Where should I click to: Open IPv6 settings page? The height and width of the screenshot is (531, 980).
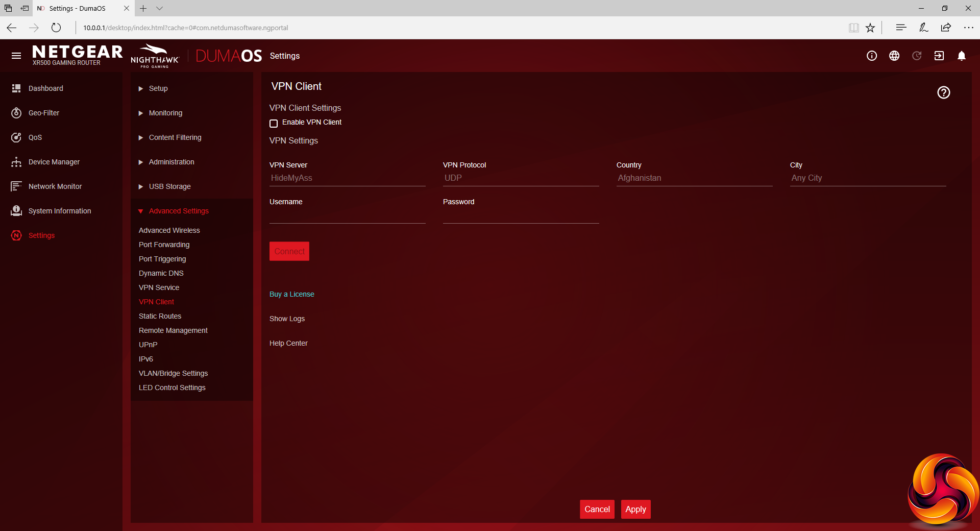pos(146,359)
